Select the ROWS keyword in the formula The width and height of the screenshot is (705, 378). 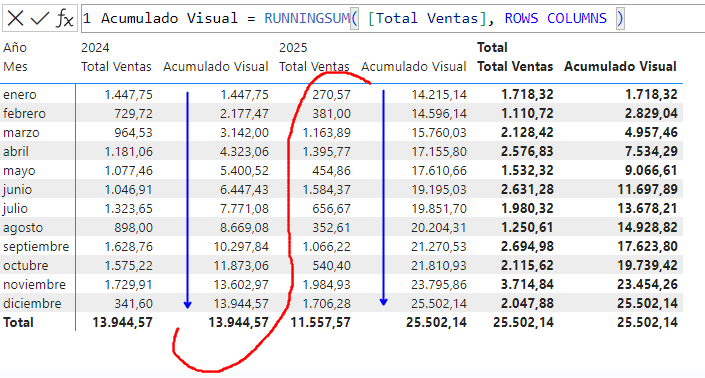tap(521, 18)
